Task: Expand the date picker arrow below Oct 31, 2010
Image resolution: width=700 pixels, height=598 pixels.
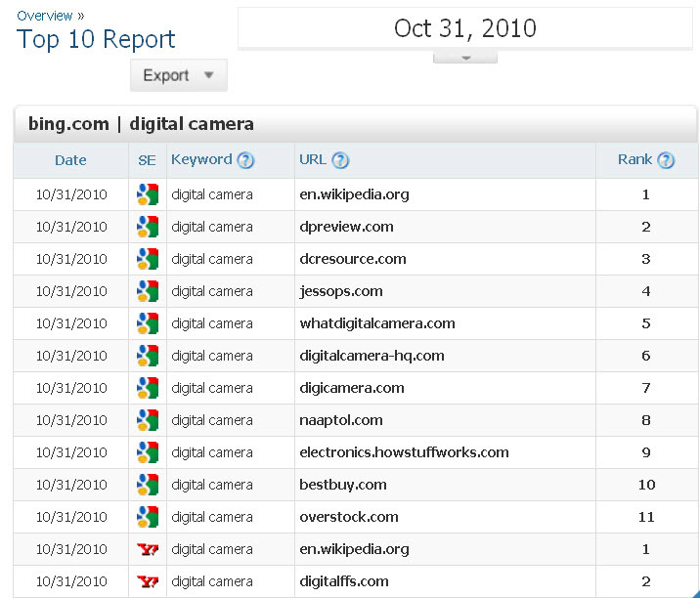Action: tap(465, 57)
